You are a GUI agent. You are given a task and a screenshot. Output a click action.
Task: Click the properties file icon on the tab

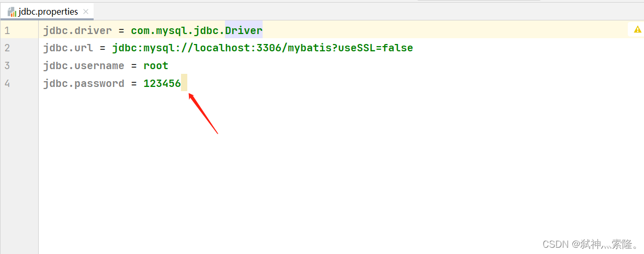coord(12,12)
